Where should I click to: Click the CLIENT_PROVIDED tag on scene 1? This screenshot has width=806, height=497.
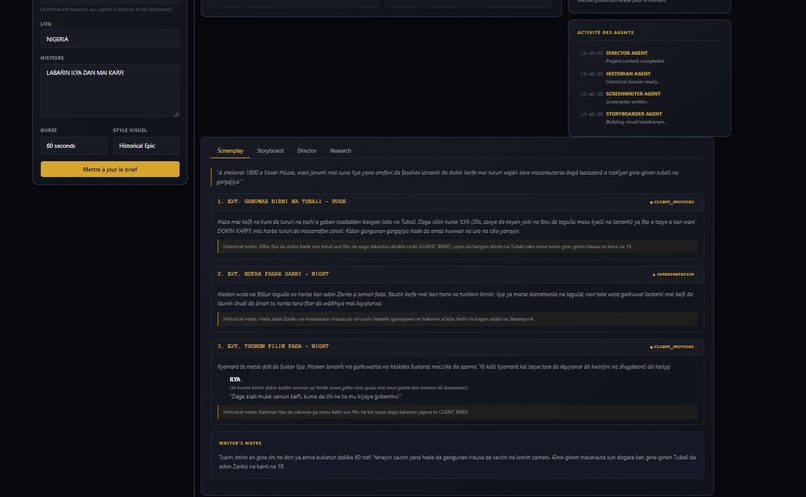(x=672, y=202)
